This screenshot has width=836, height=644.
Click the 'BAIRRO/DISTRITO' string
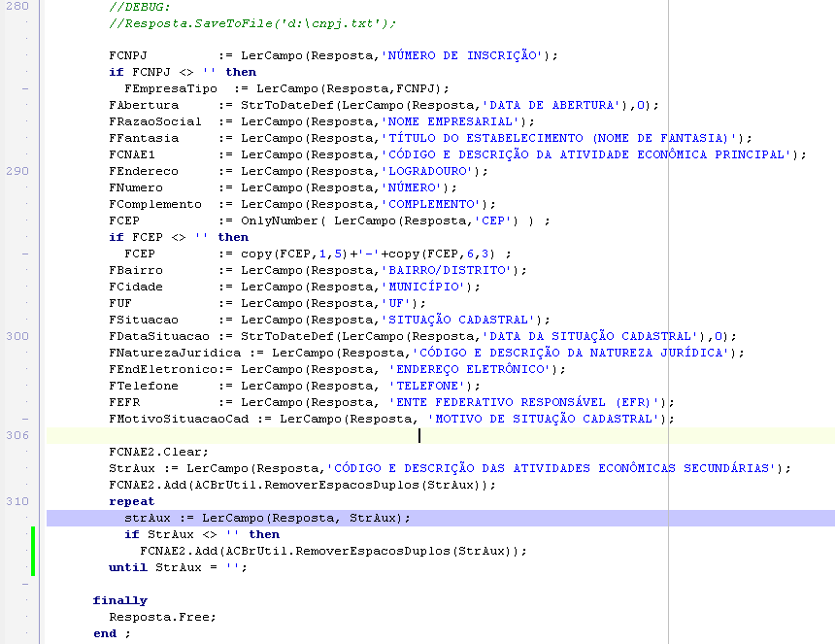(447, 270)
